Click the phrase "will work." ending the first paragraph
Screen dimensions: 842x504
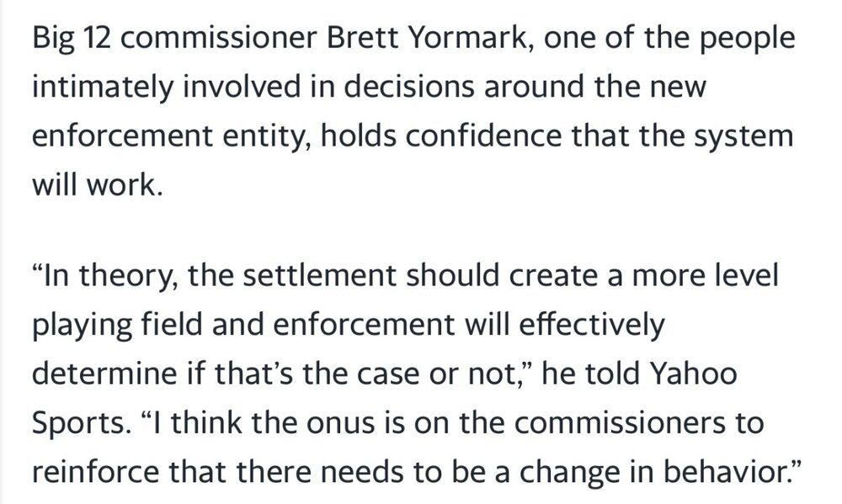pyautogui.click(x=94, y=183)
